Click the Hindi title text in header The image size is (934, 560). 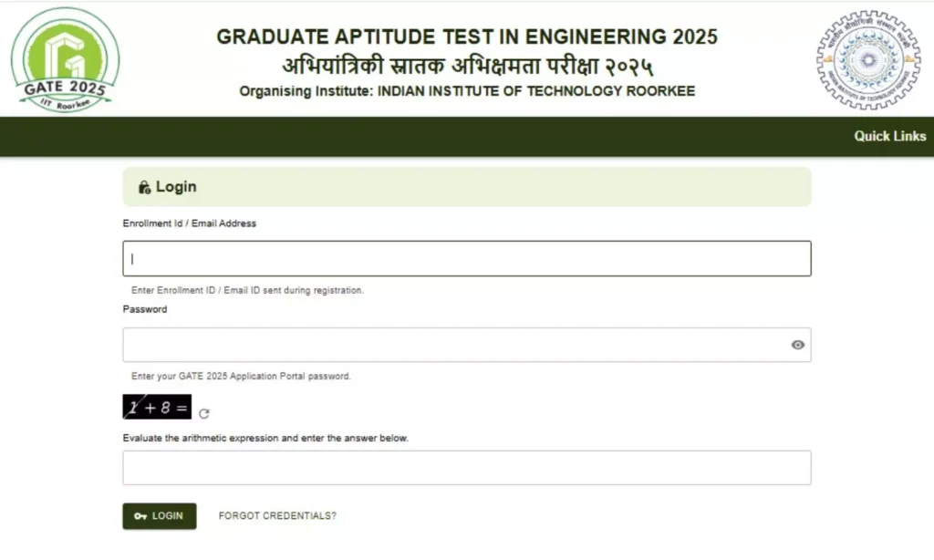coord(468,66)
